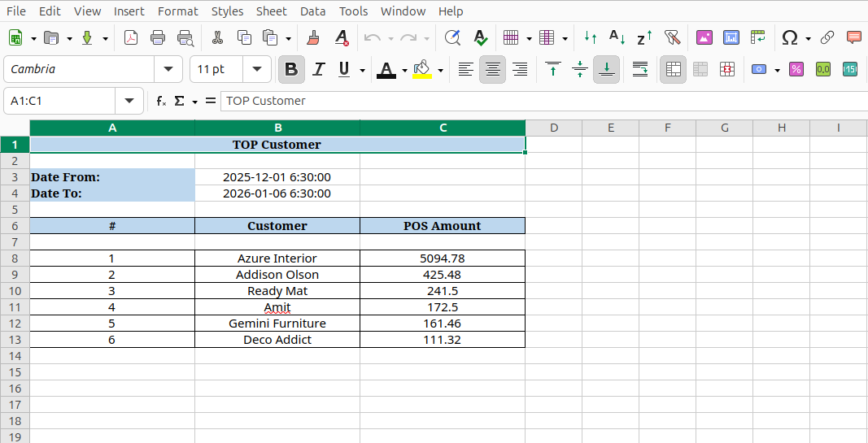Align text right
The width and height of the screenshot is (868, 443).
click(520, 69)
